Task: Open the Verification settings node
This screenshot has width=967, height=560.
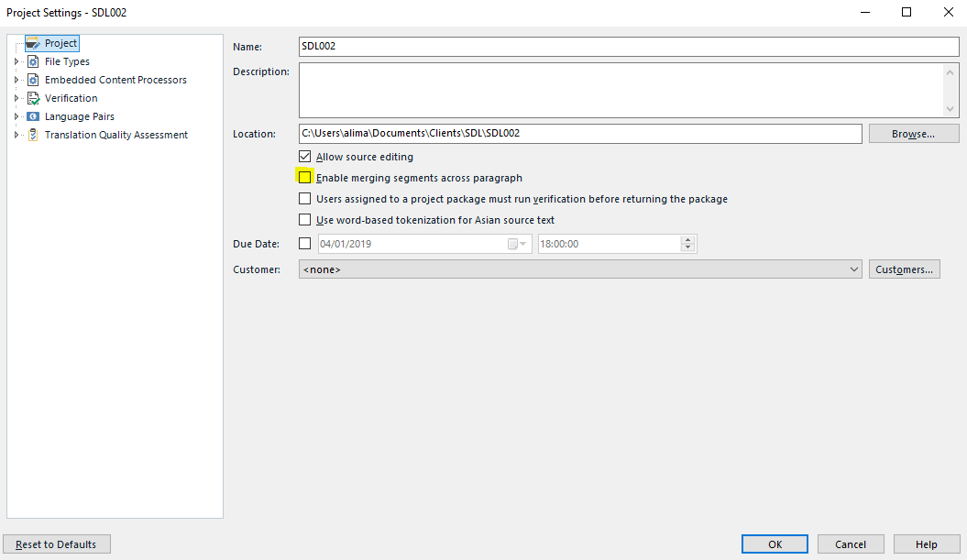Action: [71, 99]
